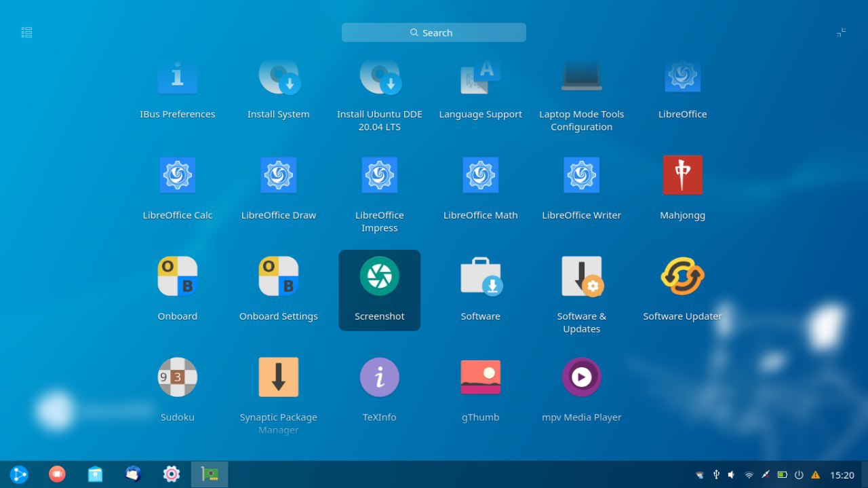Exit fullscreen launcher mode
868x488 pixels.
(x=841, y=33)
